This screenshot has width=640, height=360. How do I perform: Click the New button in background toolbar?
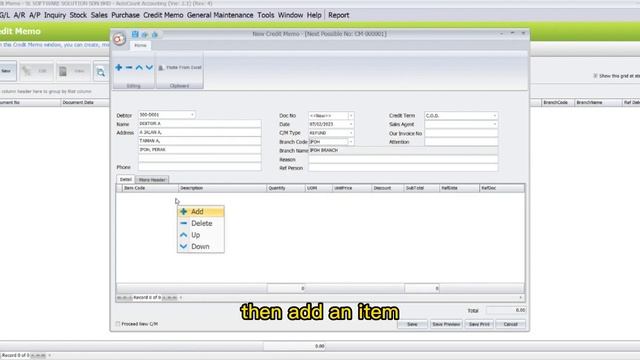7,71
